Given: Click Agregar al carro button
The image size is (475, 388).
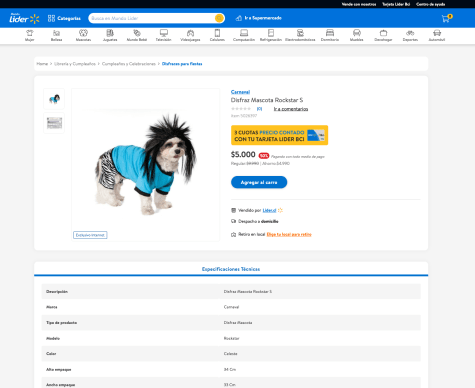Looking at the screenshot, I should [259, 182].
